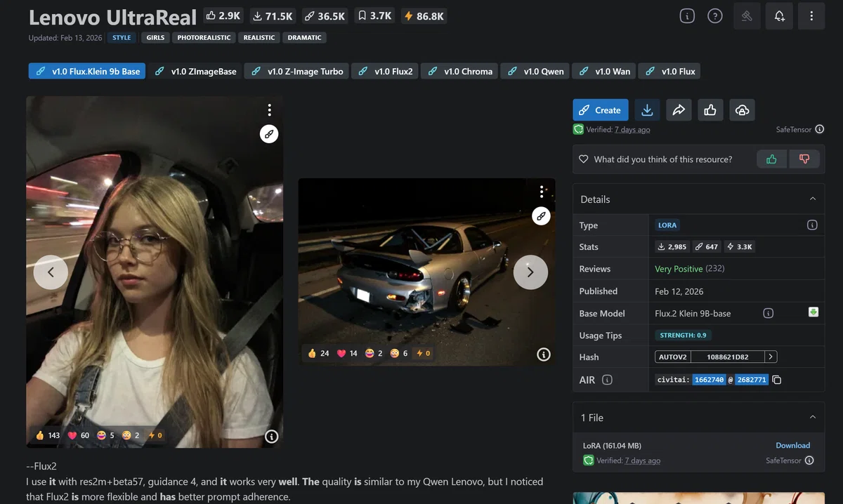Click the AIR version id 2682771
Image resolution: width=843 pixels, height=504 pixels.
[x=752, y=380]
